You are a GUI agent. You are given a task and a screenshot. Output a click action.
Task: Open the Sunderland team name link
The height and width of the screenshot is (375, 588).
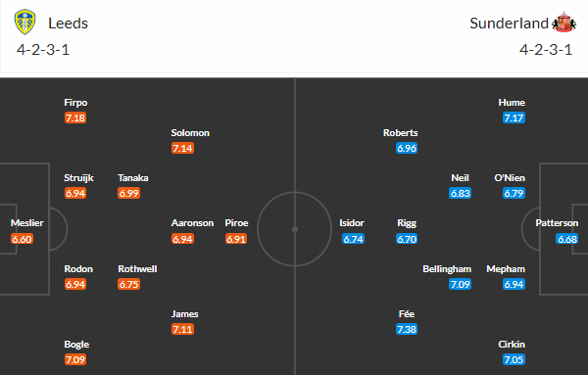509,23
